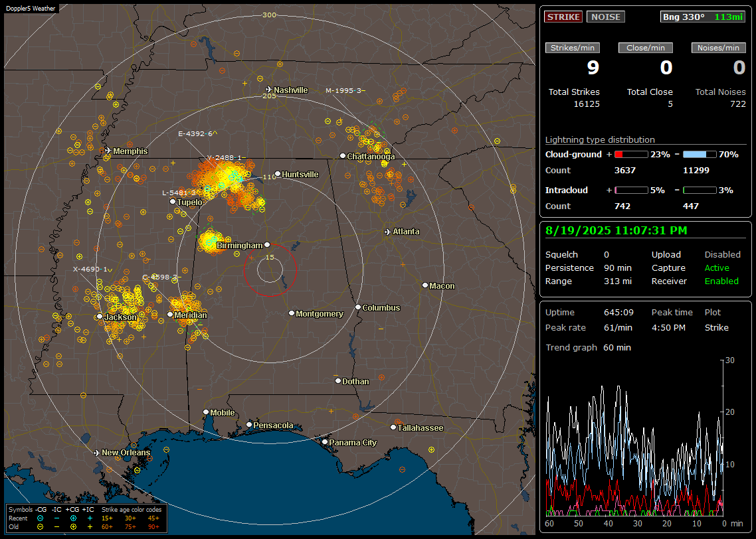Screen dimensions: 756x539
Task: Click the Old -CG yellow legend symbol
Action: pyautogui.click(x=41, y=527)
